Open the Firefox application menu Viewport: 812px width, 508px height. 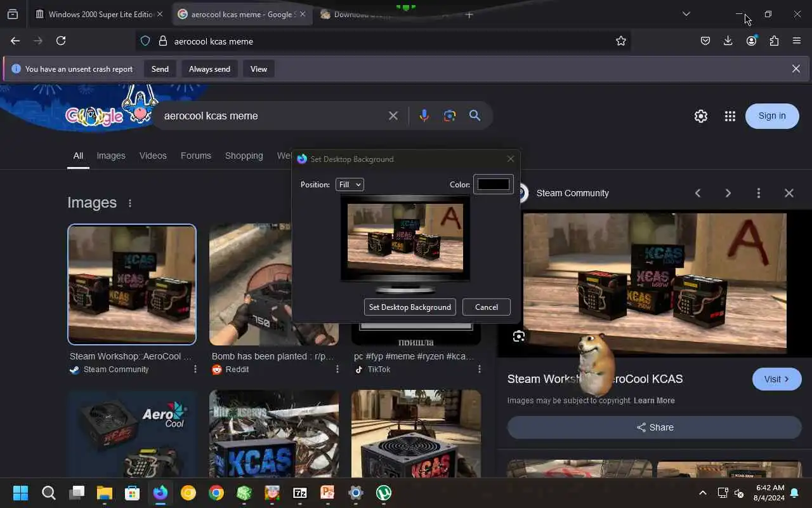pos(797,41)
